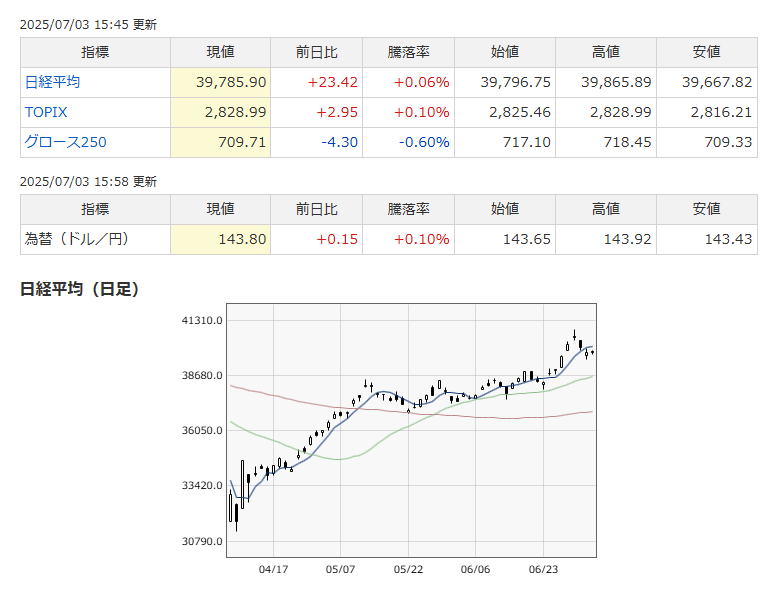This screenshot has height=594, width=780.
Task: Click the 04/17 chart date label
Action: pos(273,569)
